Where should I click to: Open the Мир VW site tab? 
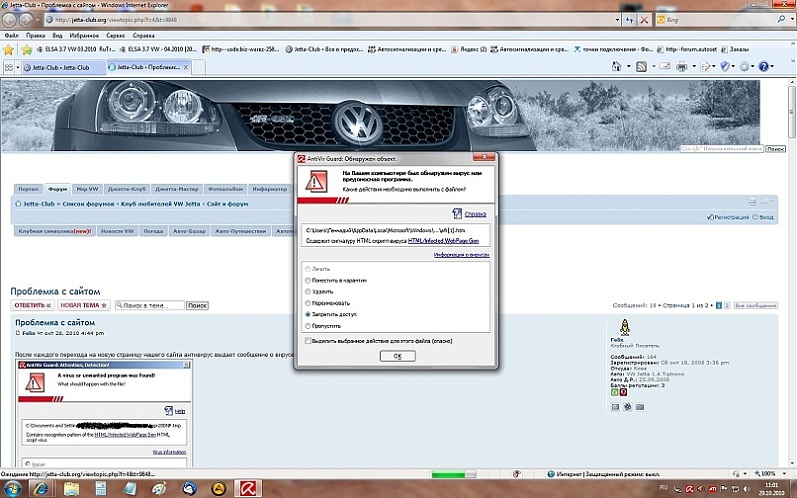point(87,189)
